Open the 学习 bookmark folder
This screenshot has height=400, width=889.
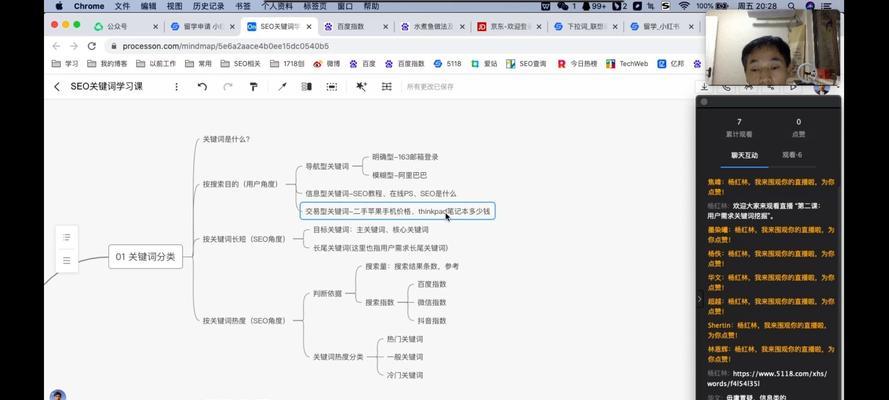[x=65, y=64]
